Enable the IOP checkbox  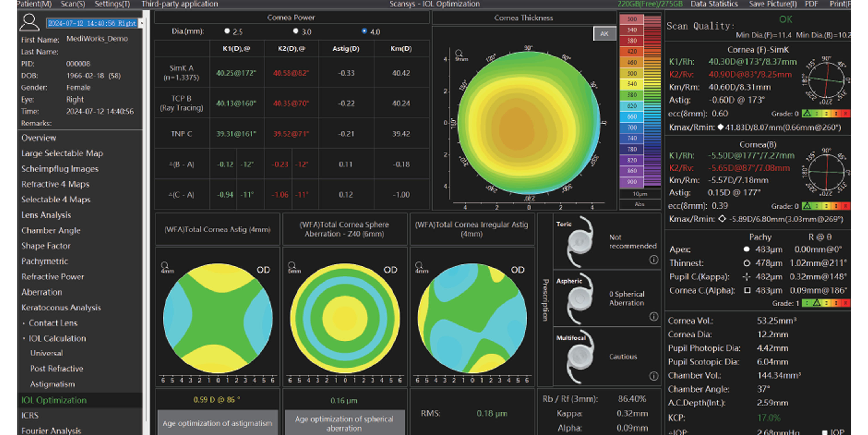[825, 432]
